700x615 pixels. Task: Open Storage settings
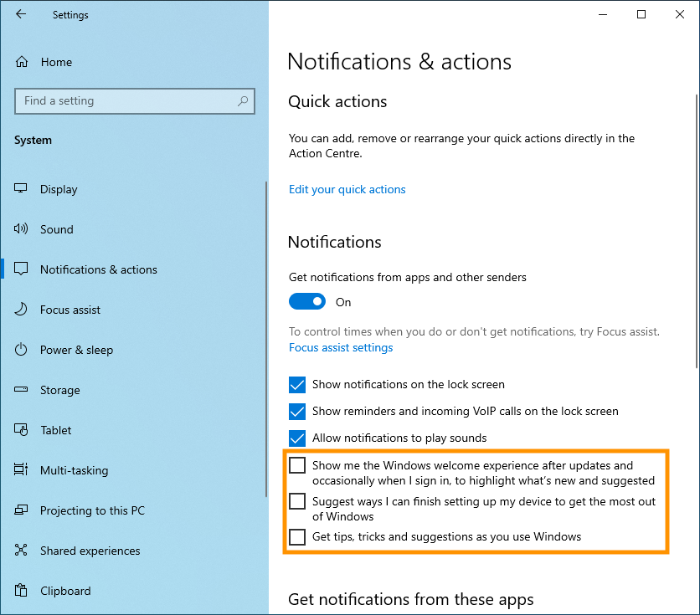tap(59, 390)
